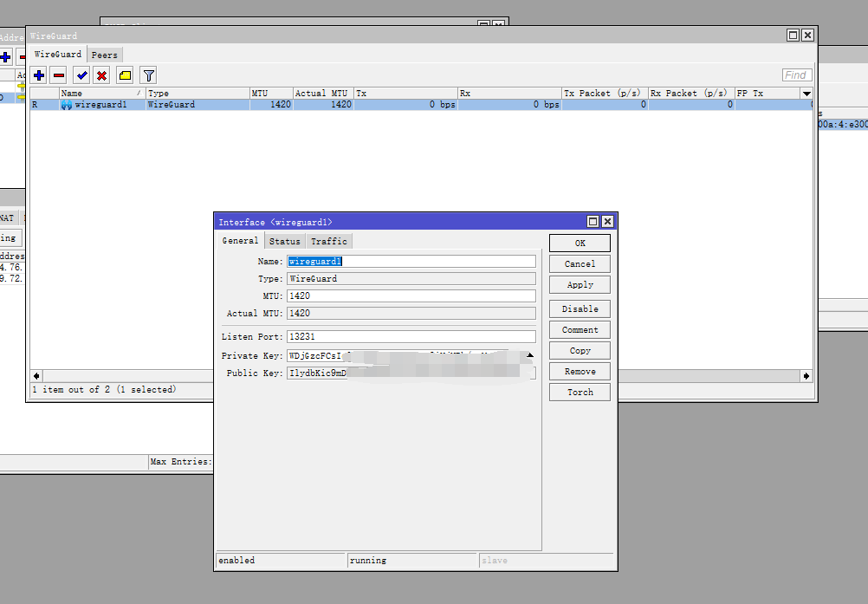Click the wireguard1 interface icon in list
The height and width of the screenshot is (604, 868).
click(x=67, y=105)
